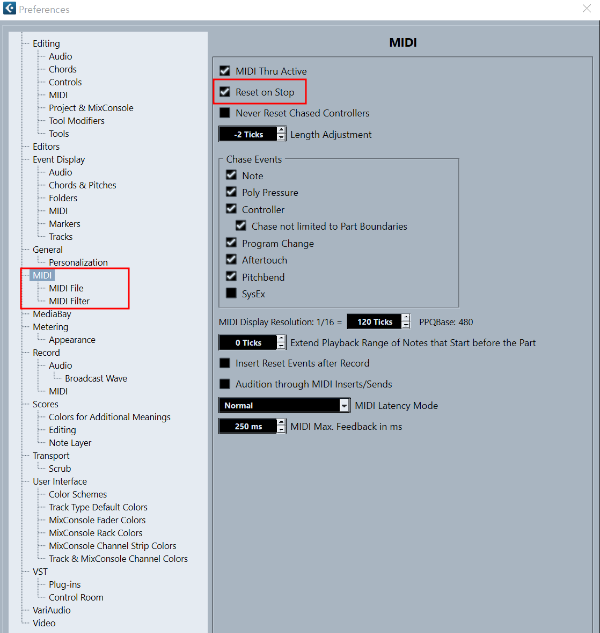The height and width of the screenshot is (633, 600).
Task: Select Broadcast Wave page
Action: (96, 379)
